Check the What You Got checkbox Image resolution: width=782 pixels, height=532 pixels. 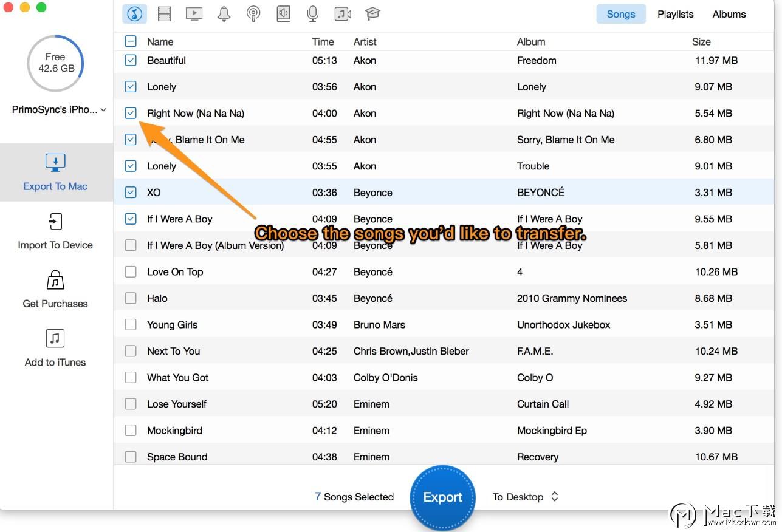(131, 378)
